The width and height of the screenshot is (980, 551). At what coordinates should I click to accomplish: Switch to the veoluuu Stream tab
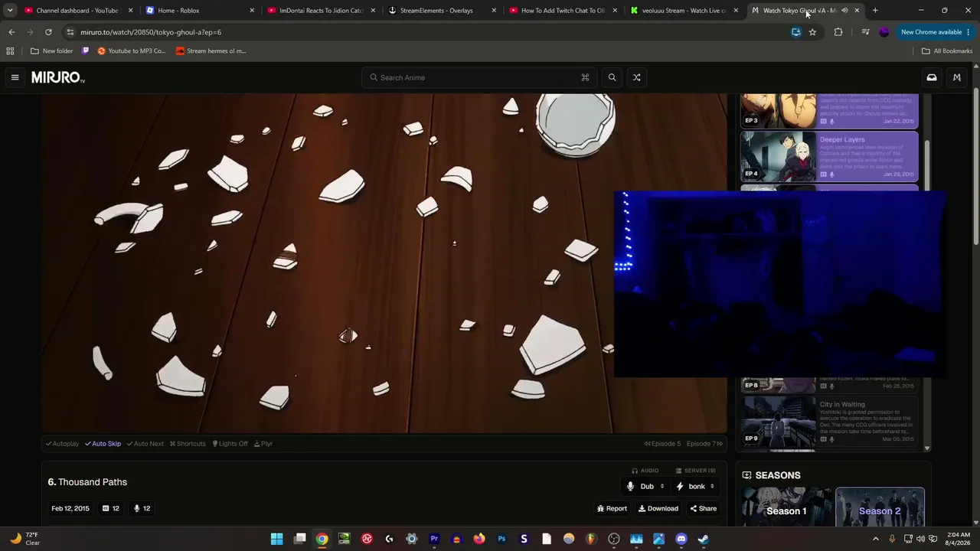tap(684, 11)
